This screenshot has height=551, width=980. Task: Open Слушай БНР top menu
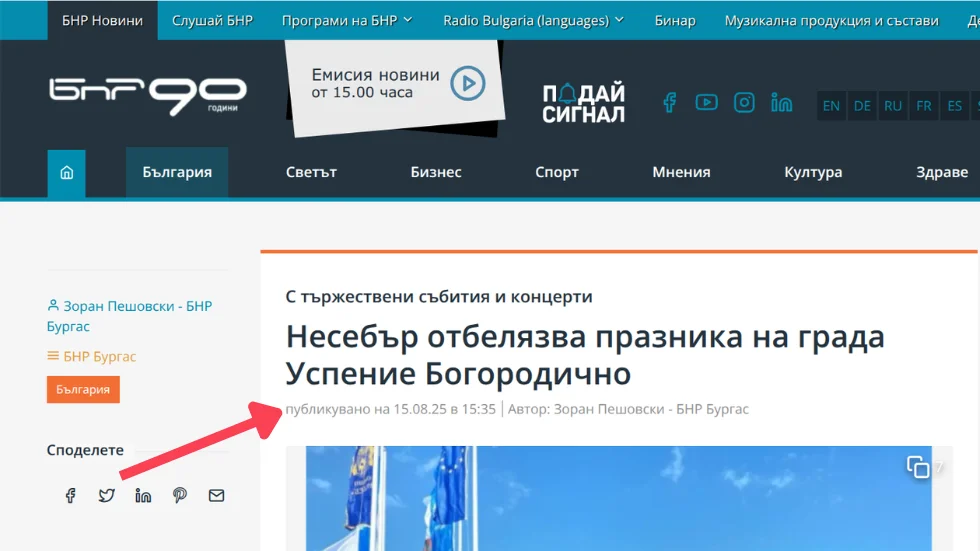(212, 21)
